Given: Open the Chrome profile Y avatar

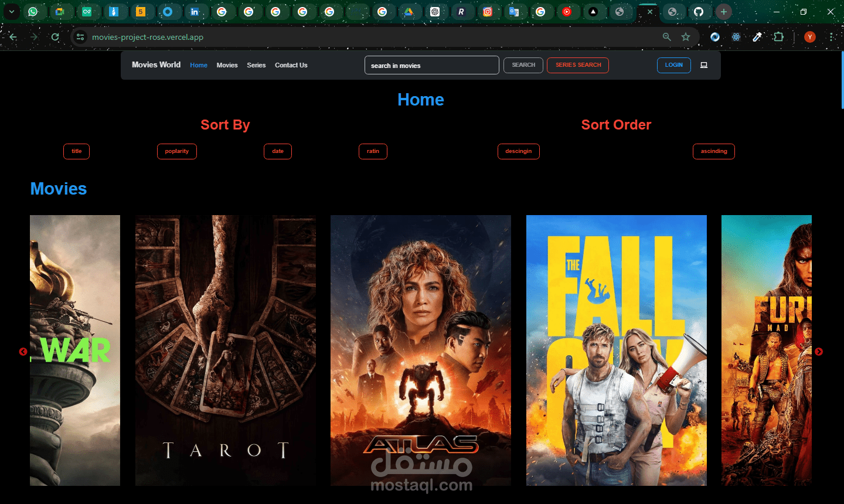Looking at the screenshot, I should pyautogui.click(x=810, y=37).
